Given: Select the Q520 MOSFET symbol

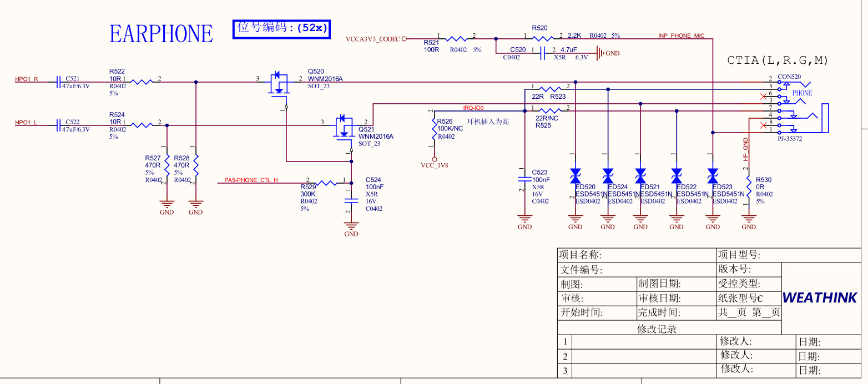Looking at the screenshot, I should pos(280,84).
